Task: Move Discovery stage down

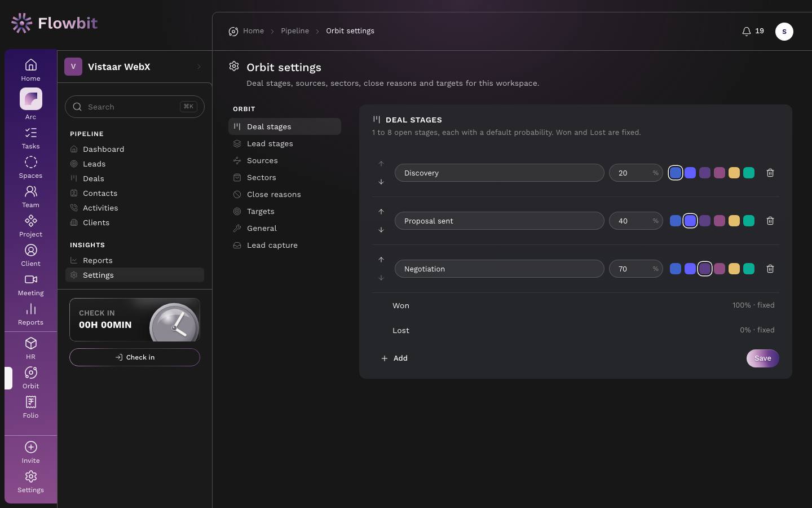Action: tap(381, 182)
